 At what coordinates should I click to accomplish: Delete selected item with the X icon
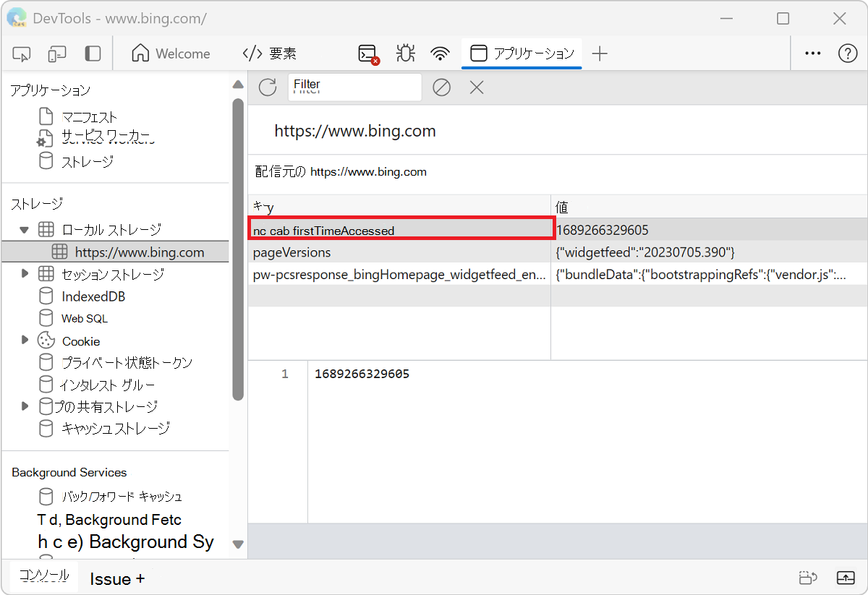[x=476, y=87]
